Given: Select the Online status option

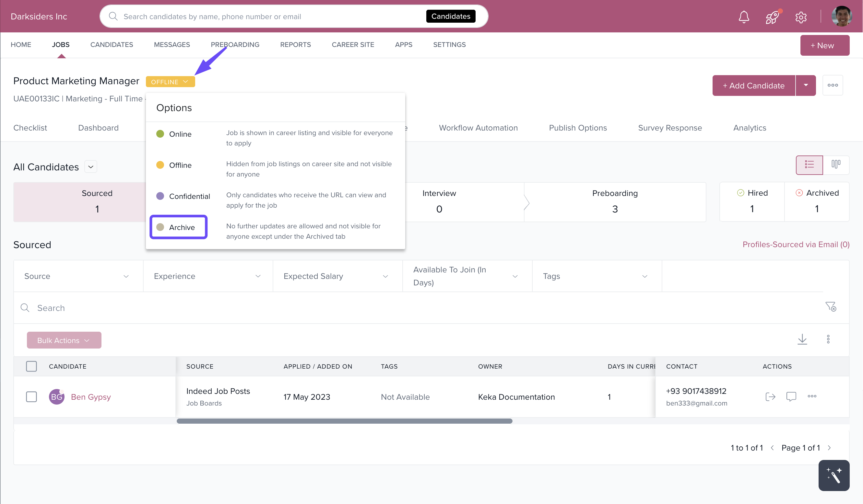Looking at the screenshot, I should pos(180,134).
